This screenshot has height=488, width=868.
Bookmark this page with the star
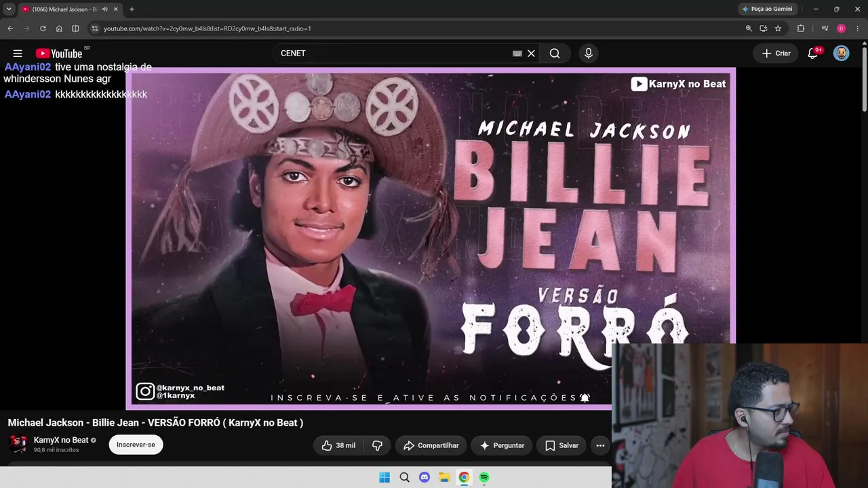(x=778, y=28)
